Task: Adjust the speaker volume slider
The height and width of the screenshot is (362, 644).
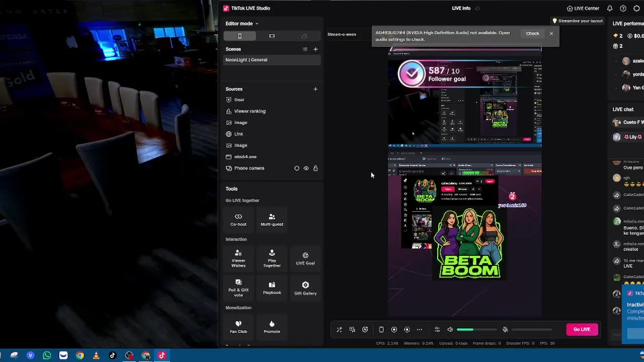Action: tap(477, 330)
